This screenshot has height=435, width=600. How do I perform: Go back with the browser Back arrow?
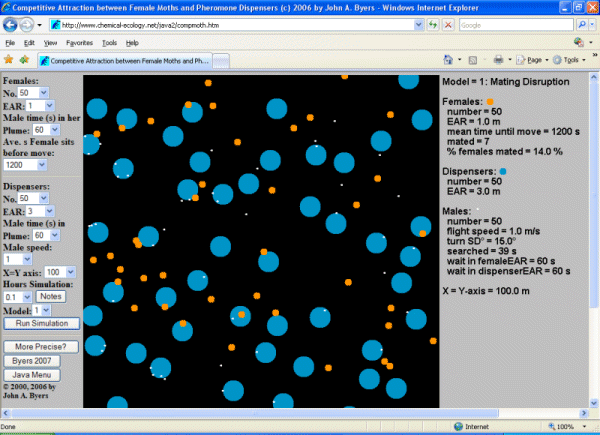point(10,25)
